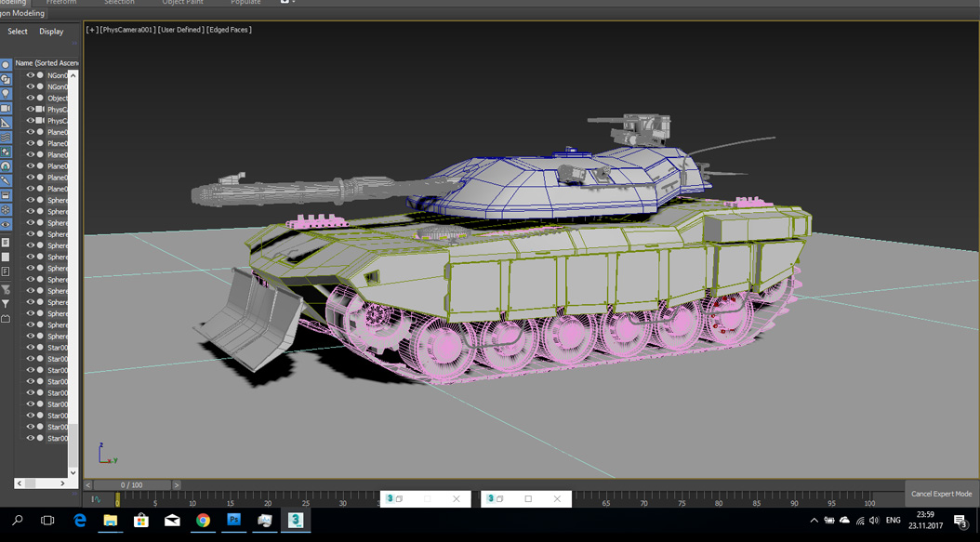Toggle the Display Containers filter icon
980x542 pixels.
point(6,195)
